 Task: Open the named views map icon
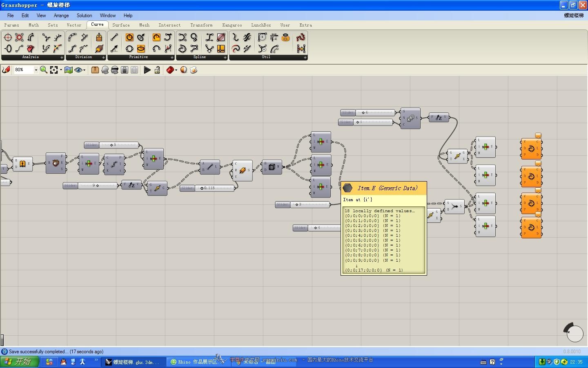tap(69, 70)
